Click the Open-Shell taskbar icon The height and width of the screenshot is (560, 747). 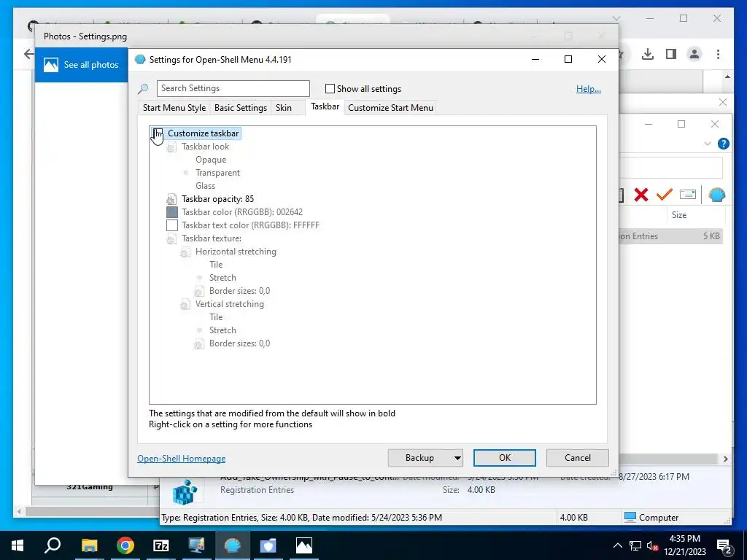[233, 545]
